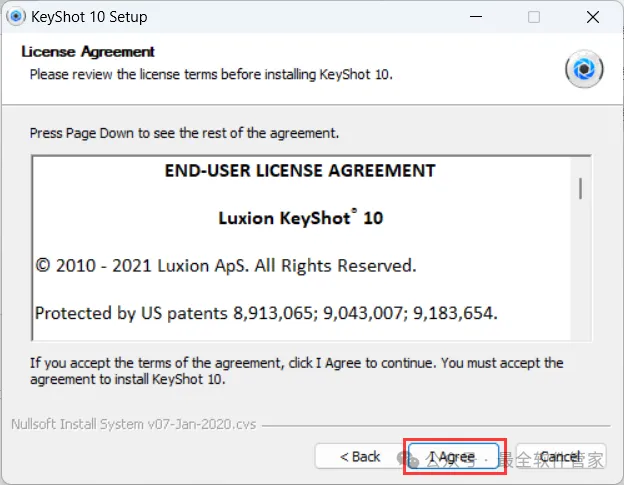624x485 pixels.
Task: Click the KeyShot logo in the header
Action: pyautogui.click(x=584, y=69)
